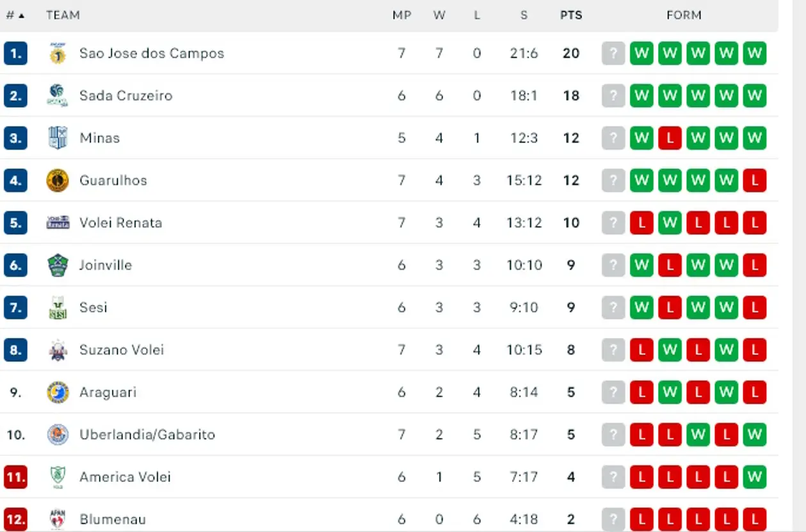806x532 pixels.
Task: Click the Minas team crest icon
Action: (58, 138)
